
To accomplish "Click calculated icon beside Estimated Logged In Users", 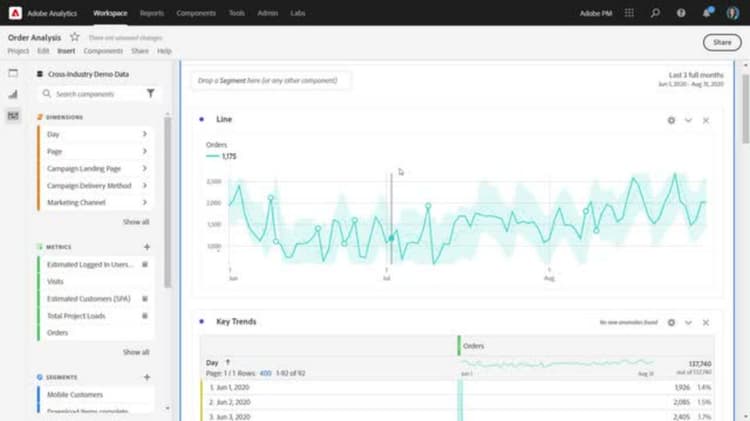I will point(145,264).
